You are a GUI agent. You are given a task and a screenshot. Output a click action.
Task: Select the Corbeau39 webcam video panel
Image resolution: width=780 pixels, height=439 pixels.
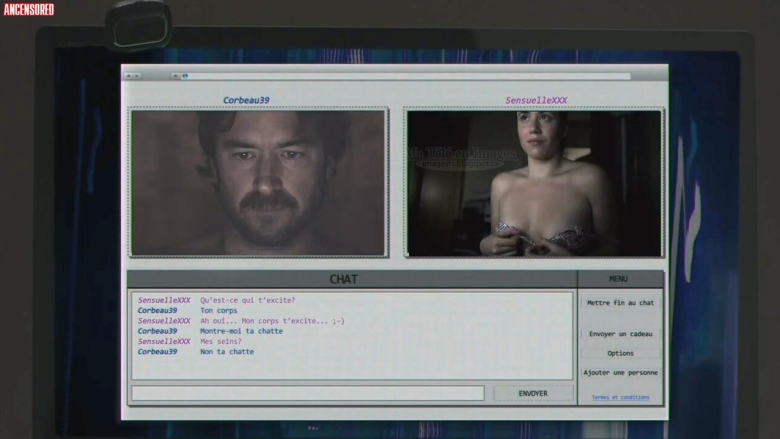click(x=258, y=183)
